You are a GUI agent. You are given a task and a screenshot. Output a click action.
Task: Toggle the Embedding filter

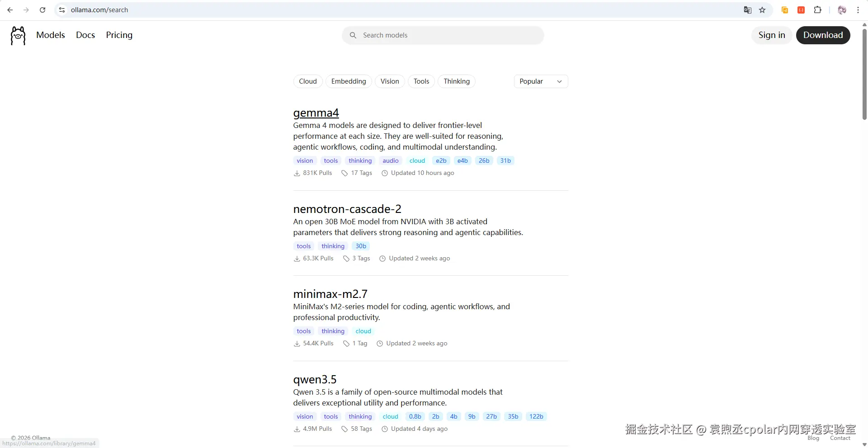pyautogui.click(x=349, y=81)
